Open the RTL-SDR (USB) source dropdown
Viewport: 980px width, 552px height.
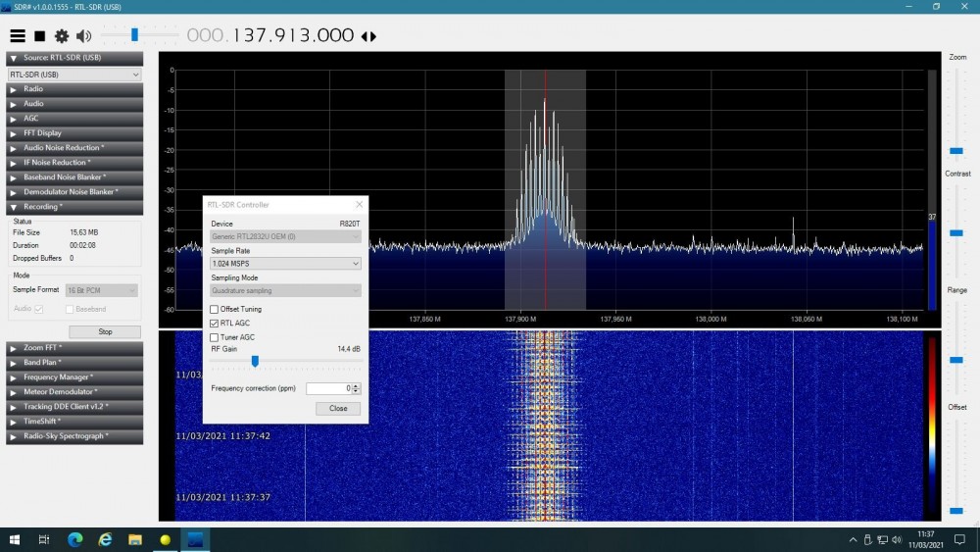pyautogui.click(x=74, y=75)
